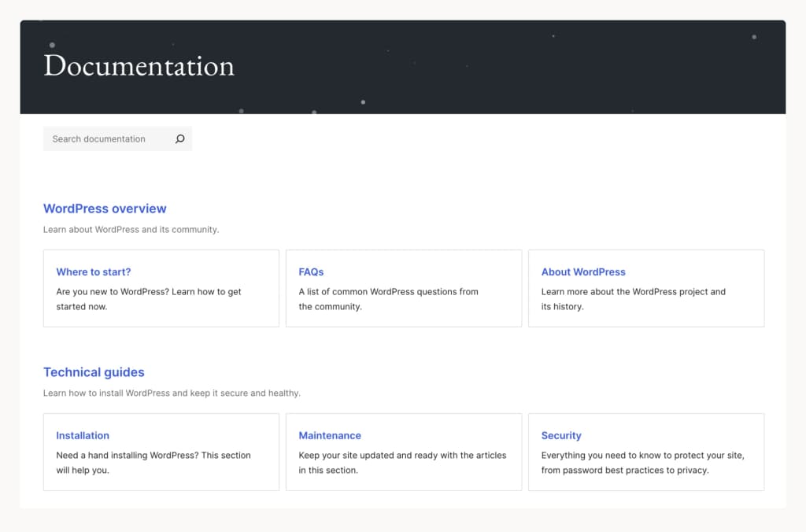Open the WordPress overview category
Screen dimensions: 806x532
point(105,209)
